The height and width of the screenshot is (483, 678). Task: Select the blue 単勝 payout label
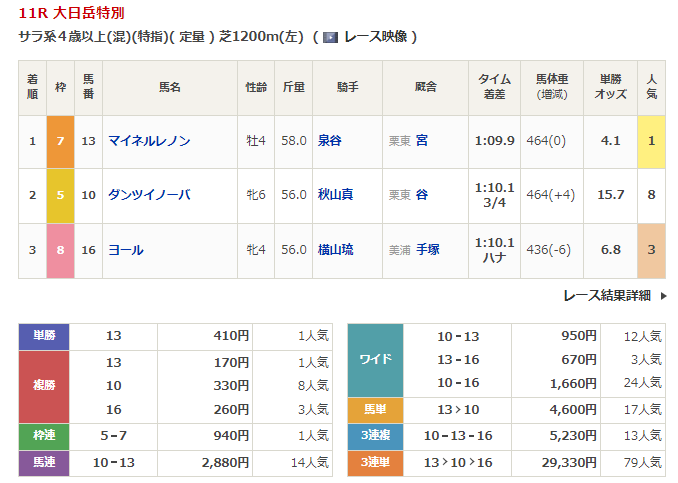(x=44, y=336)
